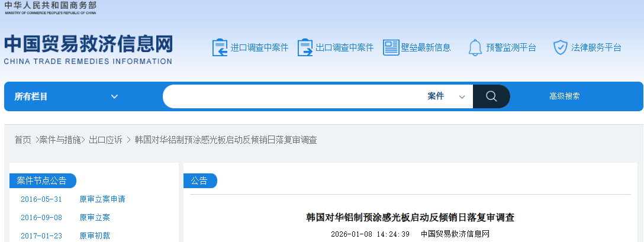The image size is (644, 242).
Task: Click the chevron beside 案件
Action: pos(462,97)
